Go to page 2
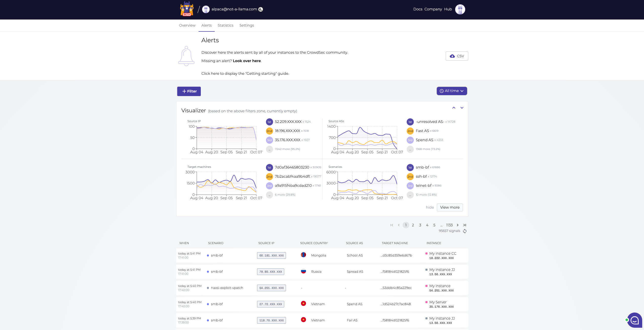Viewport: 644px width, 330px height. (x=413, y=225)
